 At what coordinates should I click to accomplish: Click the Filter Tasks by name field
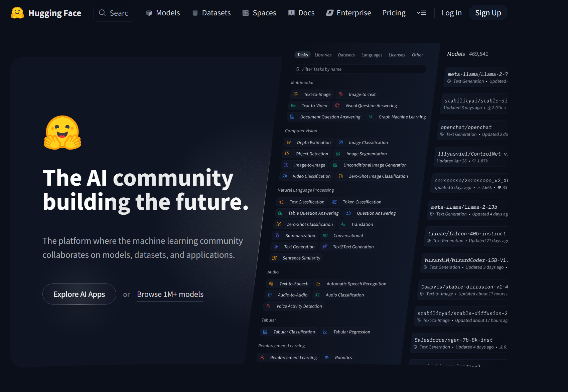(x=359, y=69)
